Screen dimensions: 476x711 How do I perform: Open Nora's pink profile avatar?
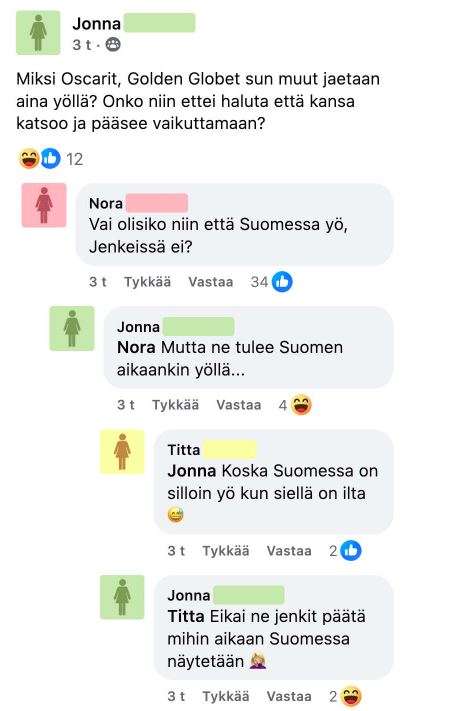pyautogui.click(x=44, y=205)
